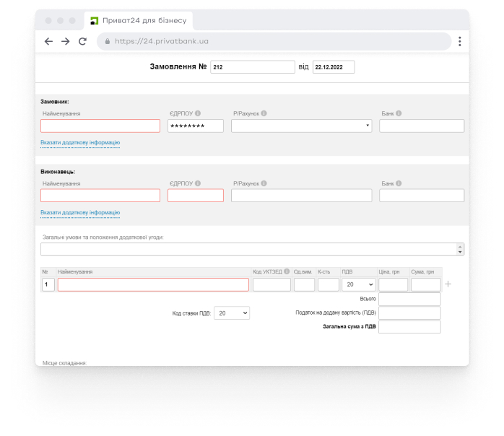
Task: Click the browser forward arrow
Action: pyautogui.click(x=65, y=42)
